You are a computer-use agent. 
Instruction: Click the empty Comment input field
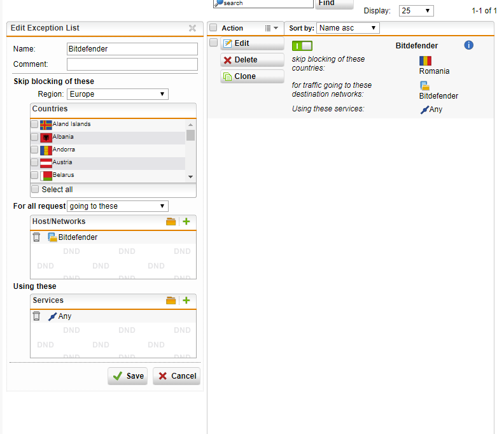(132, 64)
